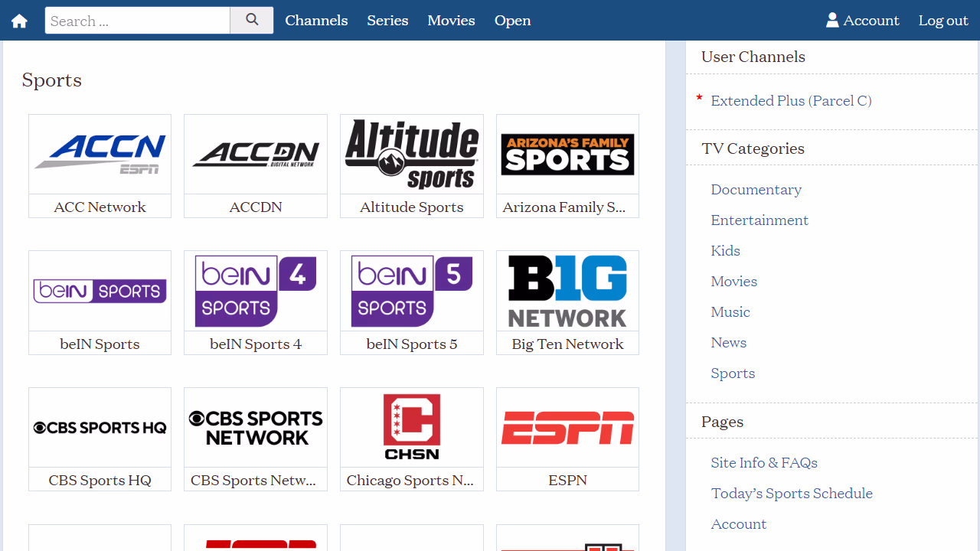Click the ACCDN channel thumbnail

(255, 155)
